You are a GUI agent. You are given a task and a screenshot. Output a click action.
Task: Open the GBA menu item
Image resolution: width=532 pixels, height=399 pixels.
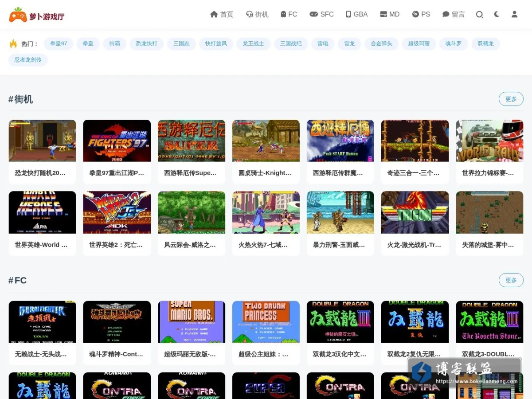pos(356,14)
